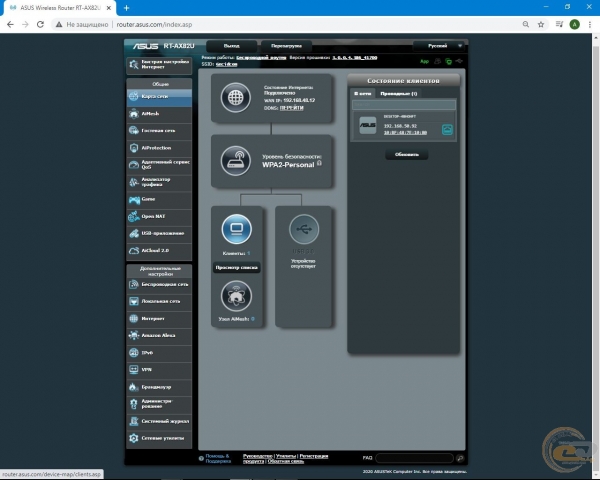Click the USB 3.0 device icon
Viewport: 600px width, 480px height.
point(304,229)
